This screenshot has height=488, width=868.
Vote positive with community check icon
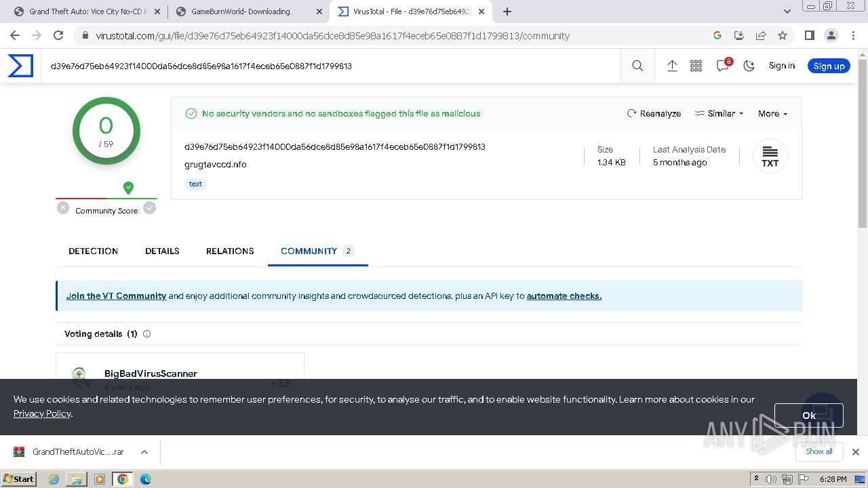(150, 208)
